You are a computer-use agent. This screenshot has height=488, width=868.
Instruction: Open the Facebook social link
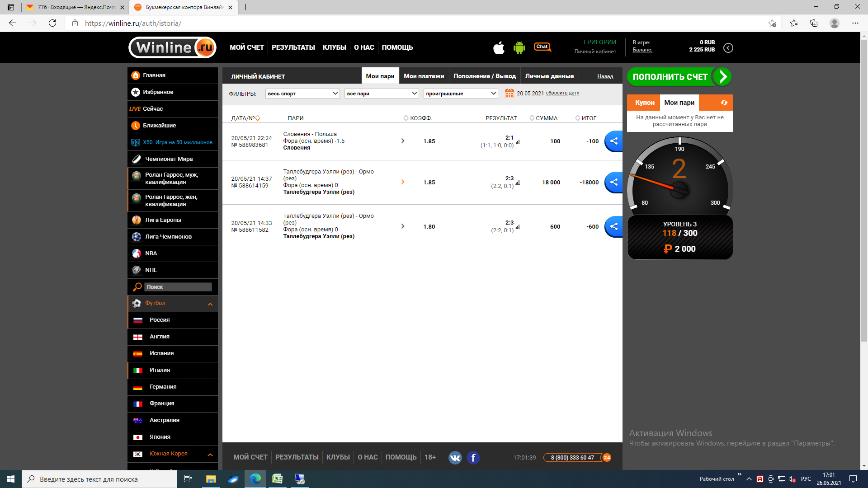tap(473, 458)
